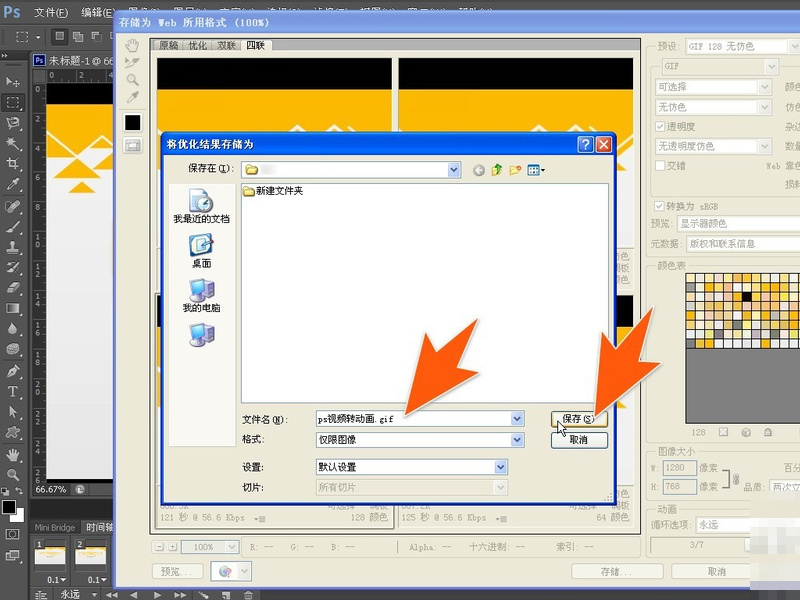The height and width of the screenshot is (600, 800).
Task: Open Desktop location in save dialog
Action: click(201, 251)
